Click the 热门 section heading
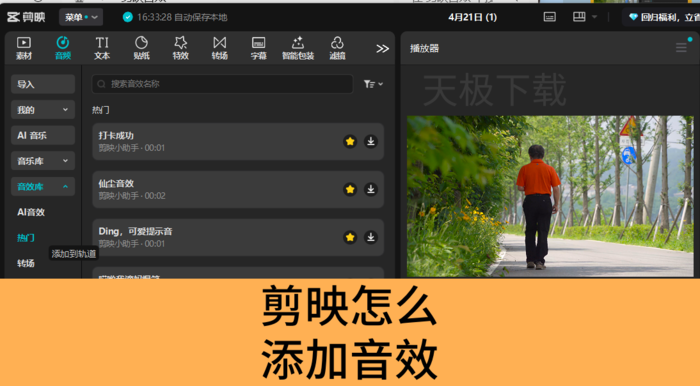The height and width of the screenshot is (386, 700). click(100, 110)
